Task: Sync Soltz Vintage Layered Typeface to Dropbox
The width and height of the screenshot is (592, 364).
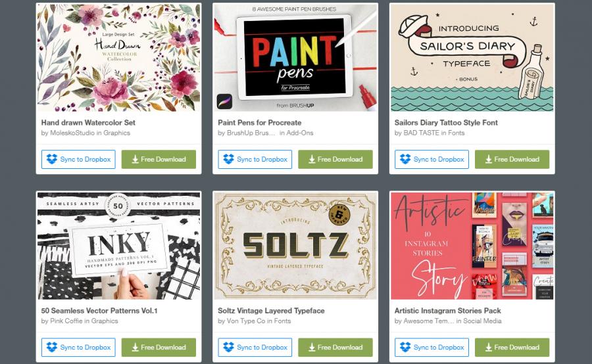Action: (255, 347)
